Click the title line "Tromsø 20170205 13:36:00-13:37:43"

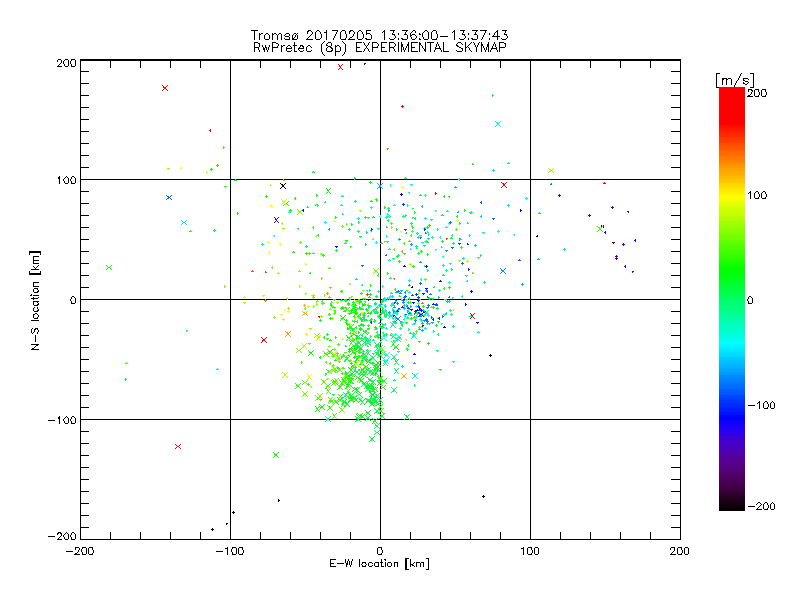pyautogui.click(x=379, y=35)
